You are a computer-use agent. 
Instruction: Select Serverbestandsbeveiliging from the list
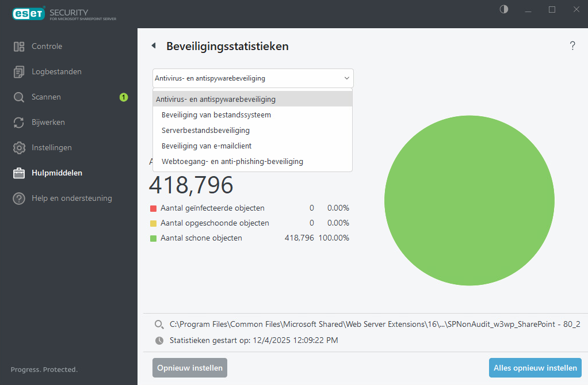click(205, 130)
